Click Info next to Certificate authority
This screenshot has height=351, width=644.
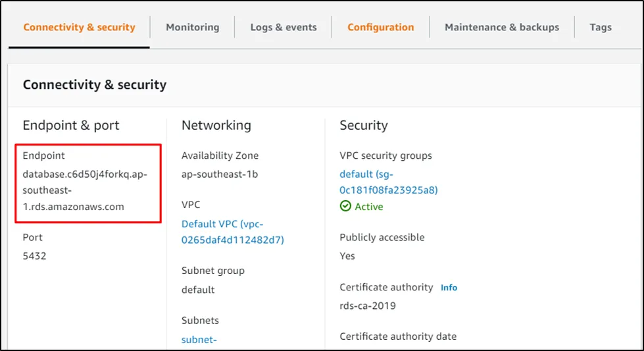(x=449, y=288)
